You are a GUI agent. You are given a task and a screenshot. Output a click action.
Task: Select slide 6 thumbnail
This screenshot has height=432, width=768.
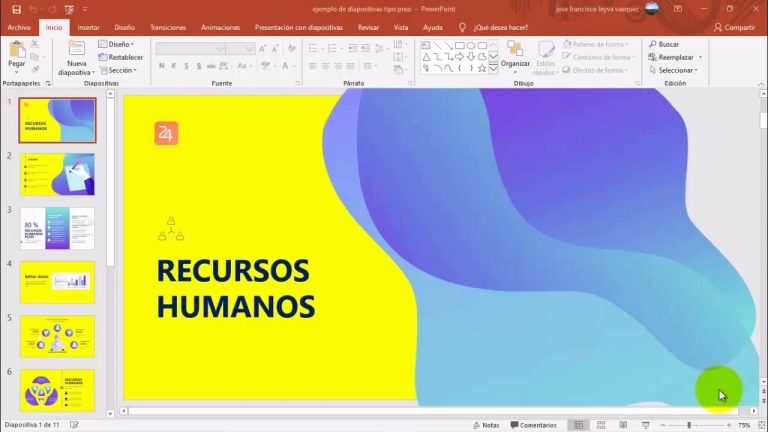[x=58, y=390]
